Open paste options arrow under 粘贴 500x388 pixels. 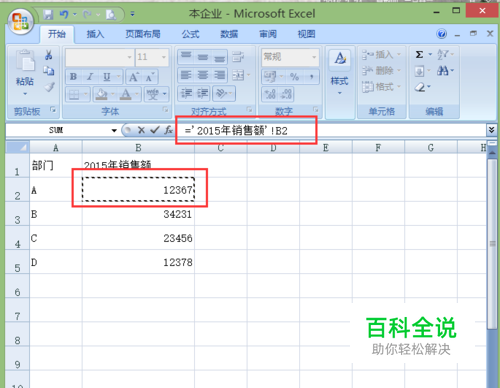pos(25,94)
